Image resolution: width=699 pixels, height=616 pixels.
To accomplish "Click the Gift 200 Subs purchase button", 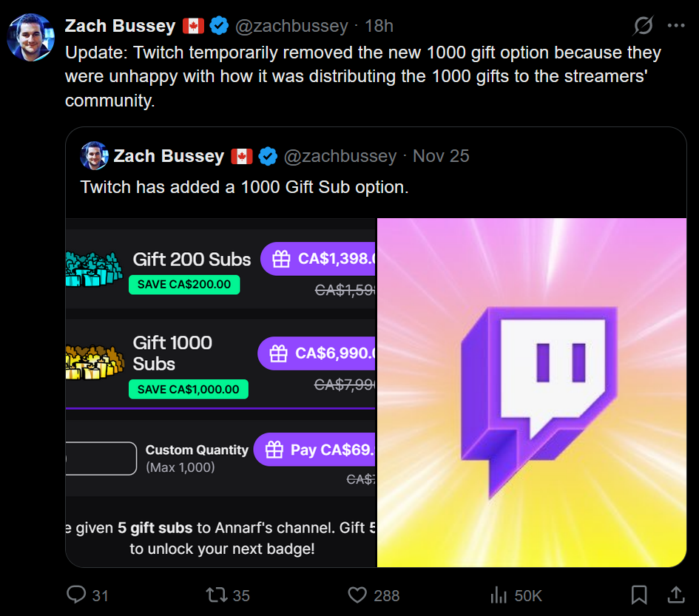I will point(320,259).
